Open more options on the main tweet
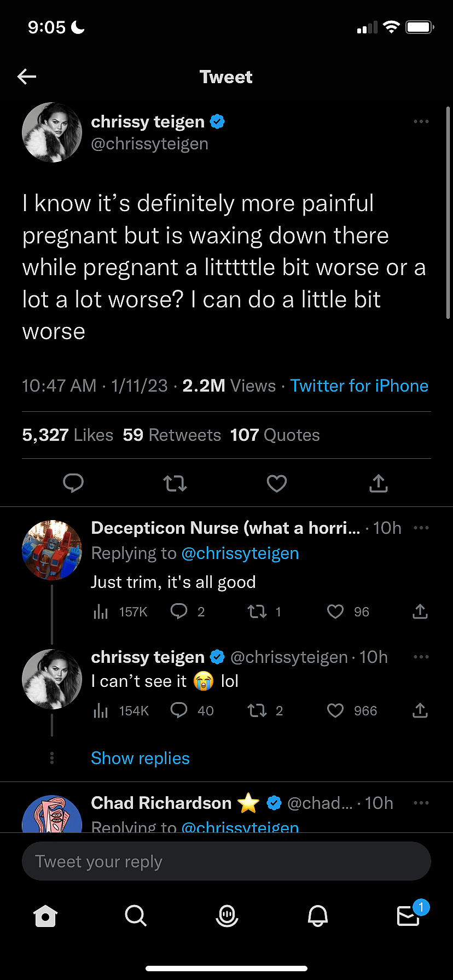The height and width of the screenshot is (980, 453). pyautogui.click(x=421, y=121)
